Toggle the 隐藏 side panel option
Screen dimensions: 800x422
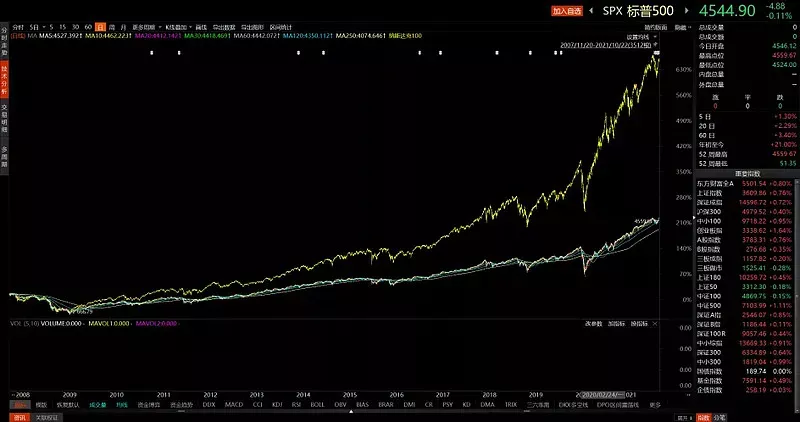[682, 25]
